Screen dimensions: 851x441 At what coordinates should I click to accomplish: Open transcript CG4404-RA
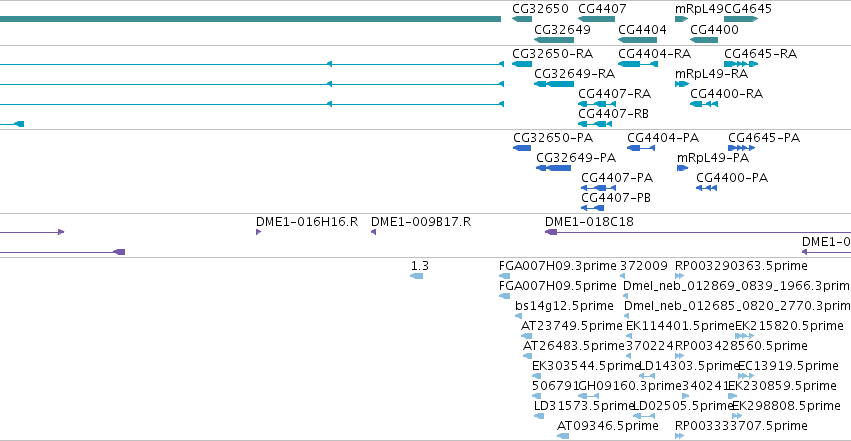pos(655,54)
